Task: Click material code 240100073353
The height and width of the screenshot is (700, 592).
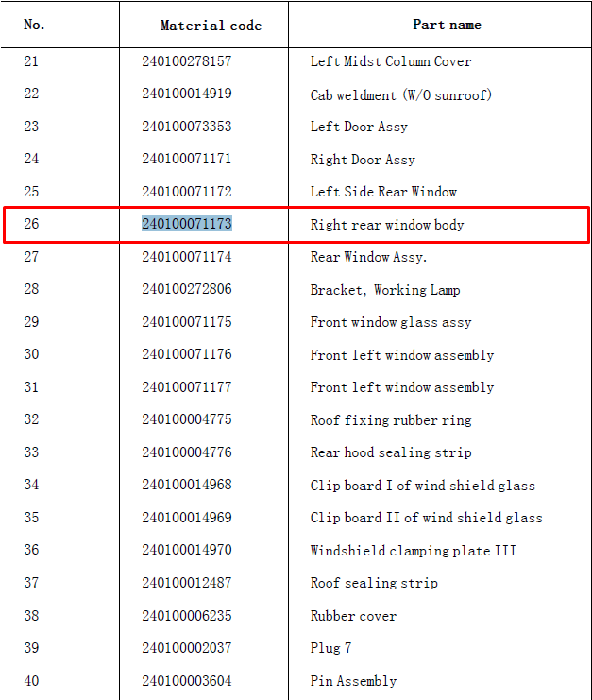Action: pos(187,127)
